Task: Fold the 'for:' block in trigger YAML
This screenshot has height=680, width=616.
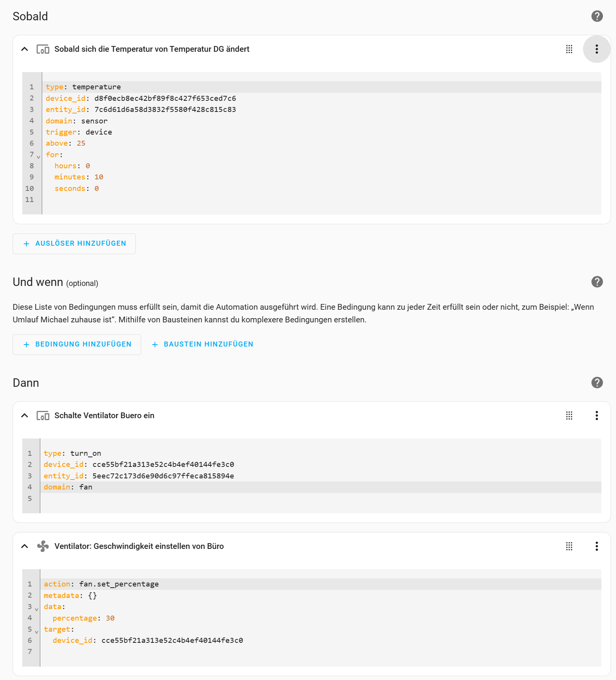Action: pyautogui.click(x=38, y=157)
